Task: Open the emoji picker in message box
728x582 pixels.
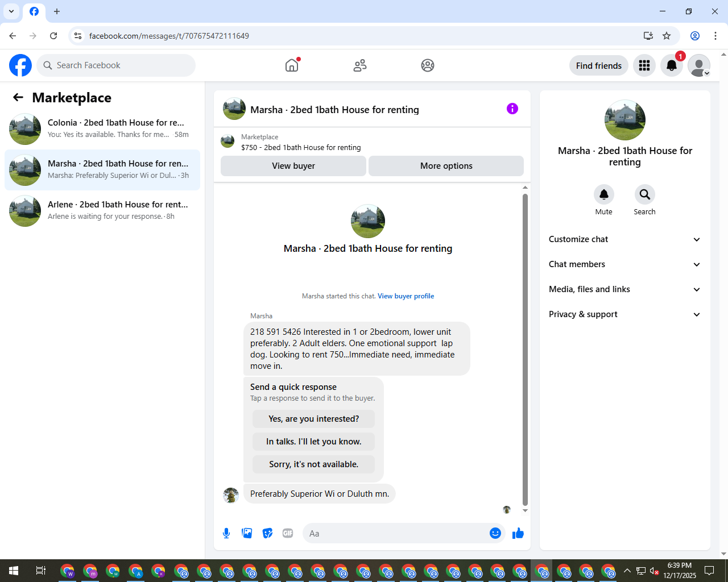Action: (495, 533)
